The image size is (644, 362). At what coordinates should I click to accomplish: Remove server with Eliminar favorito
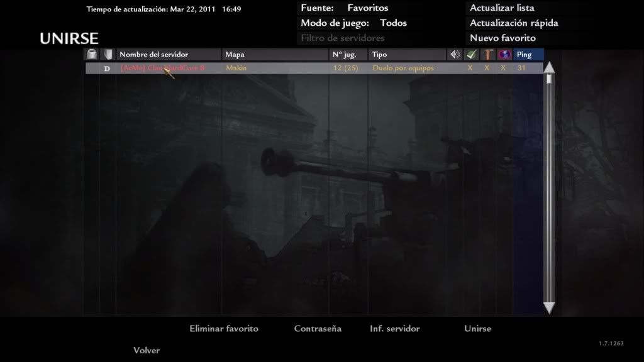(224, 329)
